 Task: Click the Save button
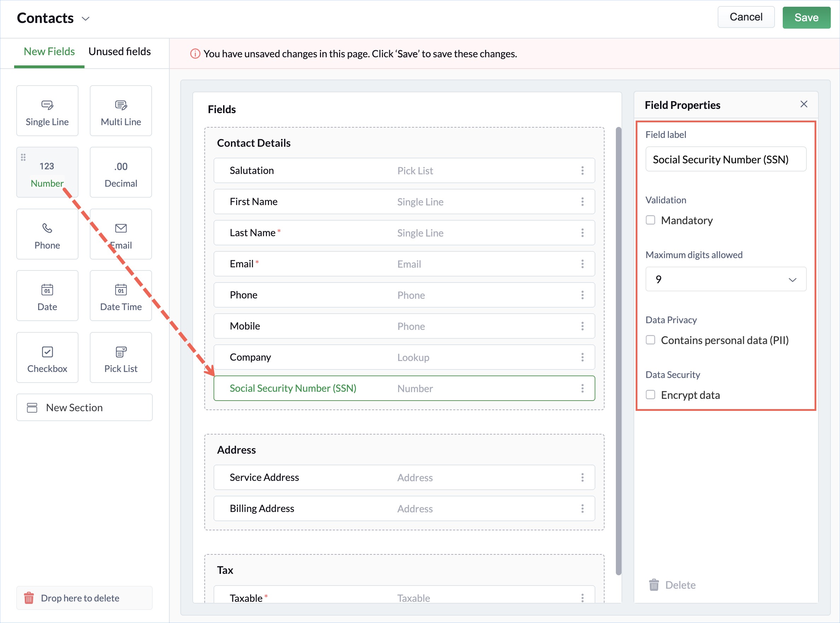[806, 17]
